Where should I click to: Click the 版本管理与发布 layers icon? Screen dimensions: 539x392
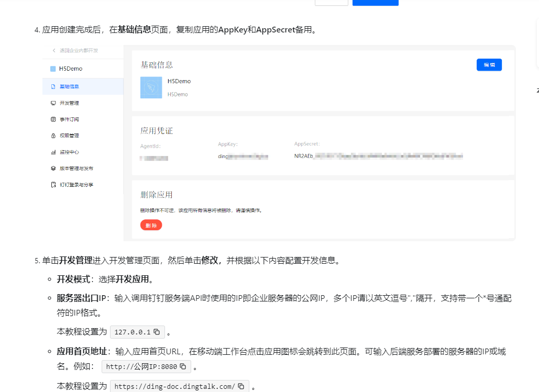[x=53, y=169]
